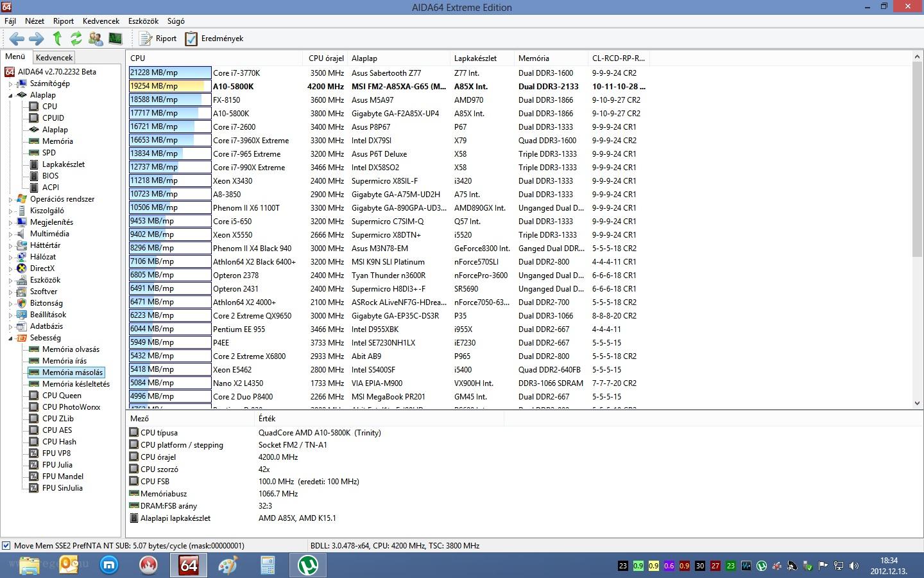The width and height of the screenshot is (924, 578).
Task: Expand the Háttértár tree node
Action: tap(10, 246)
